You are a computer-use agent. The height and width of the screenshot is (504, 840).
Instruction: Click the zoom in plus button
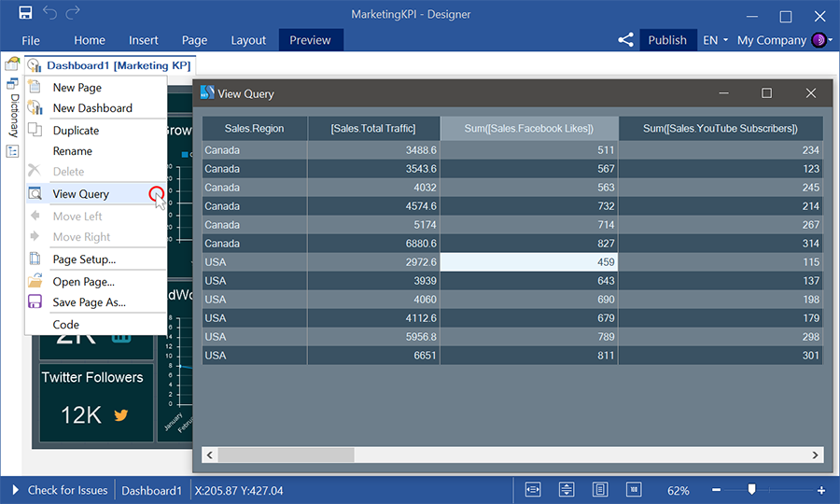tap(821, 490)
